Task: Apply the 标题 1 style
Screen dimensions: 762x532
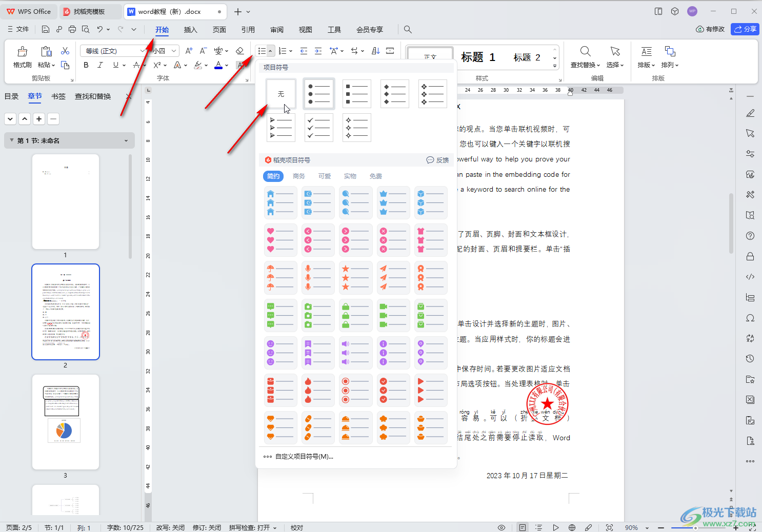Action: (x=478, y=57)
